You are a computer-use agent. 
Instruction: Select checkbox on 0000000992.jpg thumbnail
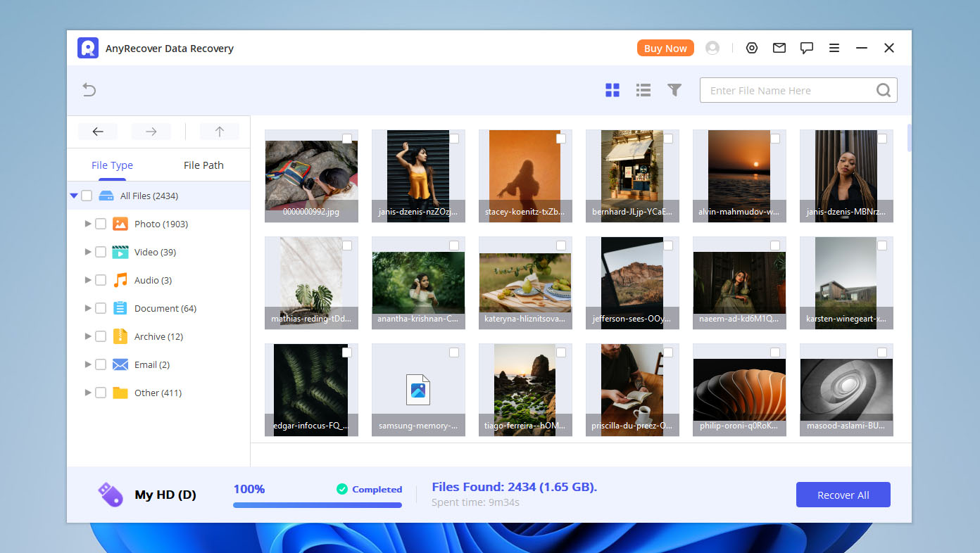pos(347,139)
